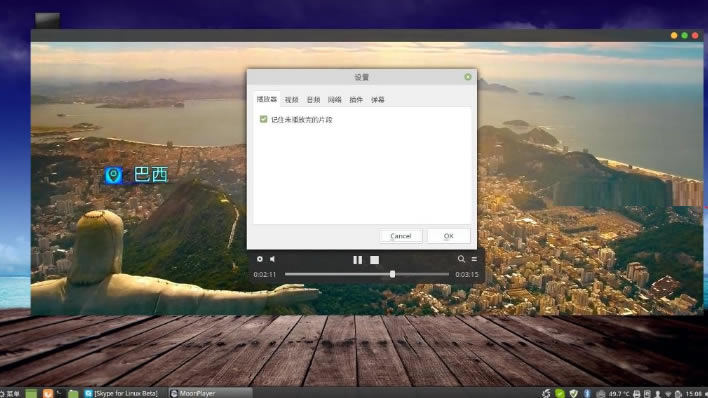Toggle 记住未播放完的片段 checkbox
The height and width of the screenshot is (398, 708).
click(x=263, y=119)
